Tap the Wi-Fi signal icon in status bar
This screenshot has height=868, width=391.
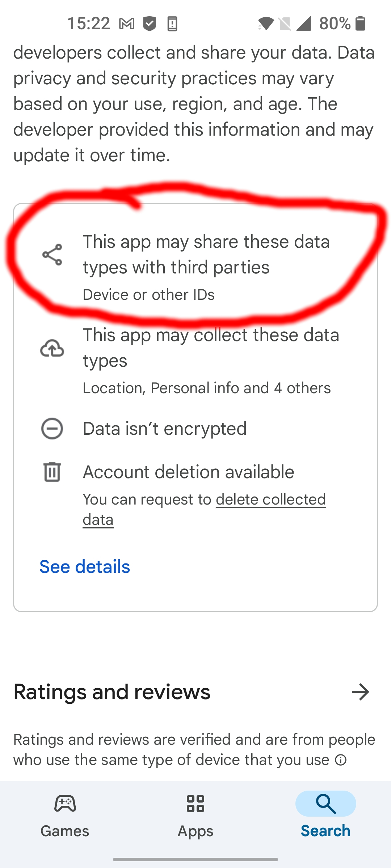[266, 24]
